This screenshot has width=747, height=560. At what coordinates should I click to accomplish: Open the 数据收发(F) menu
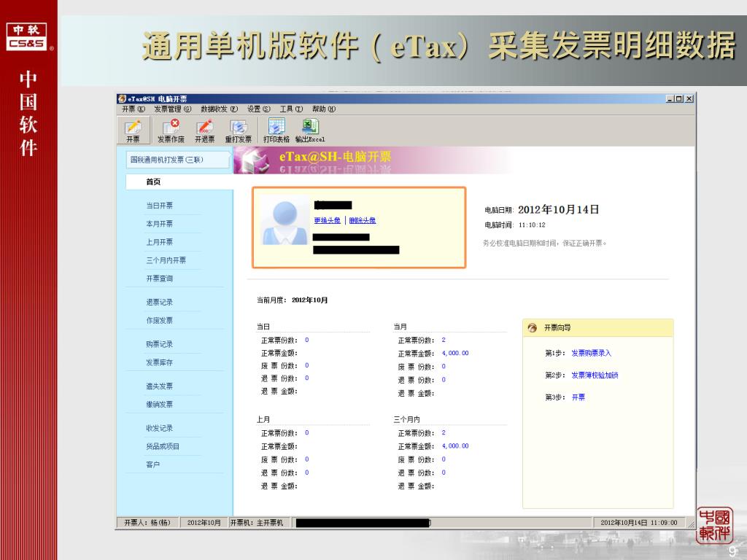pos(219,109)
